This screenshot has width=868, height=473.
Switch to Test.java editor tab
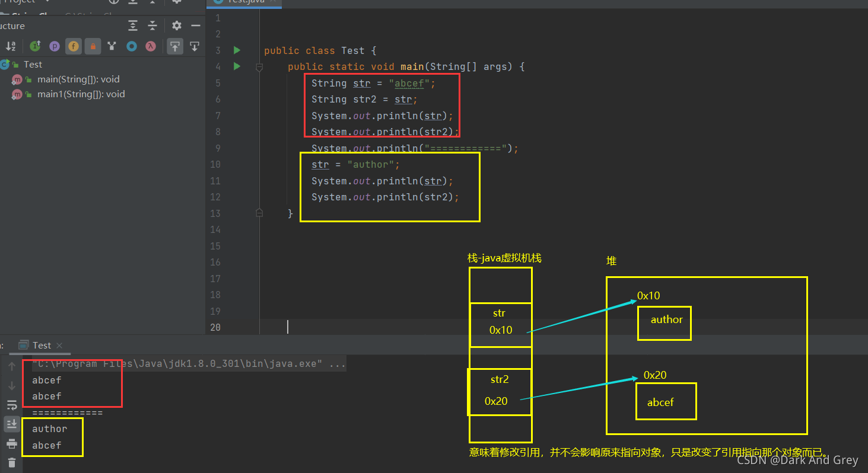tap(244, 2)
